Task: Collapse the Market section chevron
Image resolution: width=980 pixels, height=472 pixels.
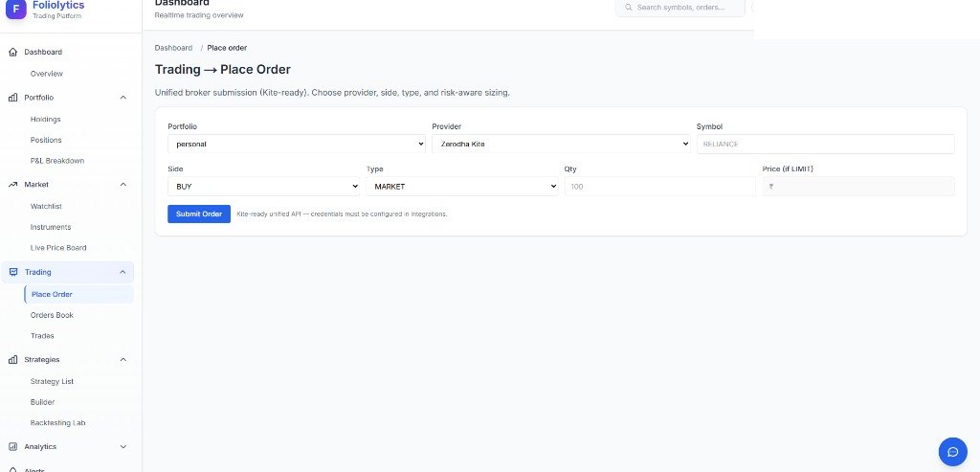Action: (123, 185)
